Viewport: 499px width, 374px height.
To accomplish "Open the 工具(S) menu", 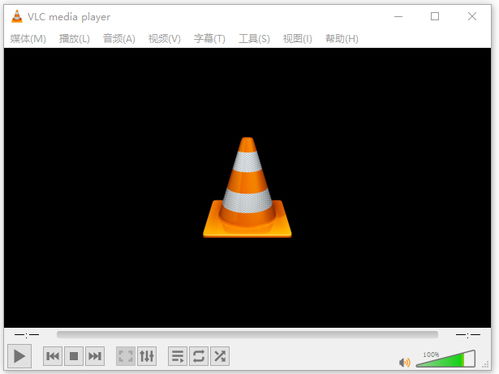I will click(x=254, y=39).
